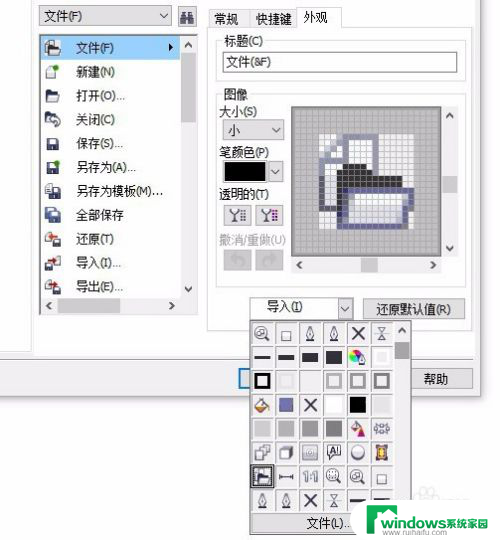Click icon grid popup scroll up arrow

point(402,331)
